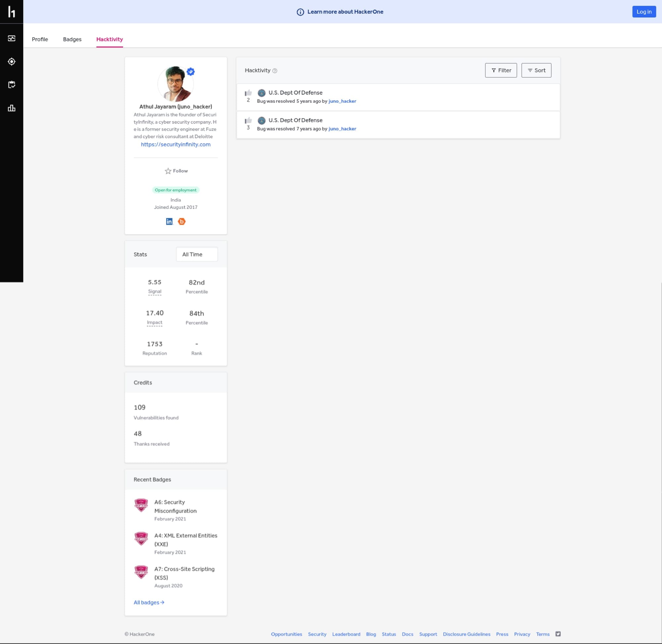
Task: Open the Hacktivity sidebar icon
Action: pos(12,38)
